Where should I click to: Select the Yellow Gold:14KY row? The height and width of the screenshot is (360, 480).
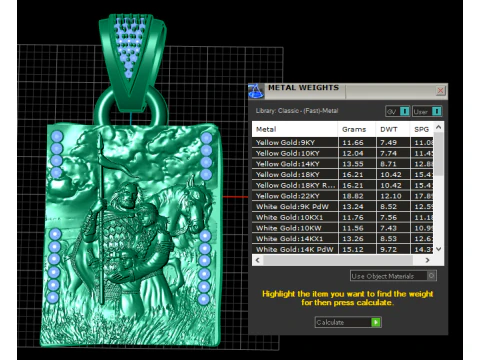tap(343, 164)
